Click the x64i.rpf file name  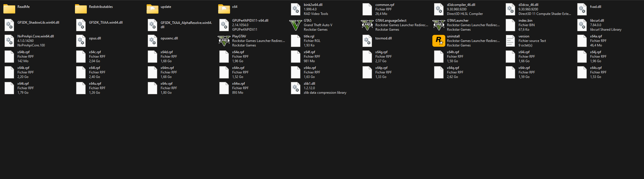524,52
